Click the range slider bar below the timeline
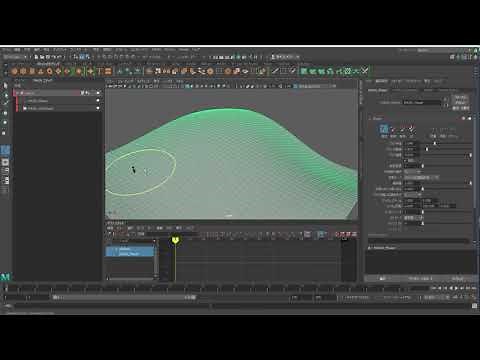Screen dimensions: 480x360 click(124, 297)
